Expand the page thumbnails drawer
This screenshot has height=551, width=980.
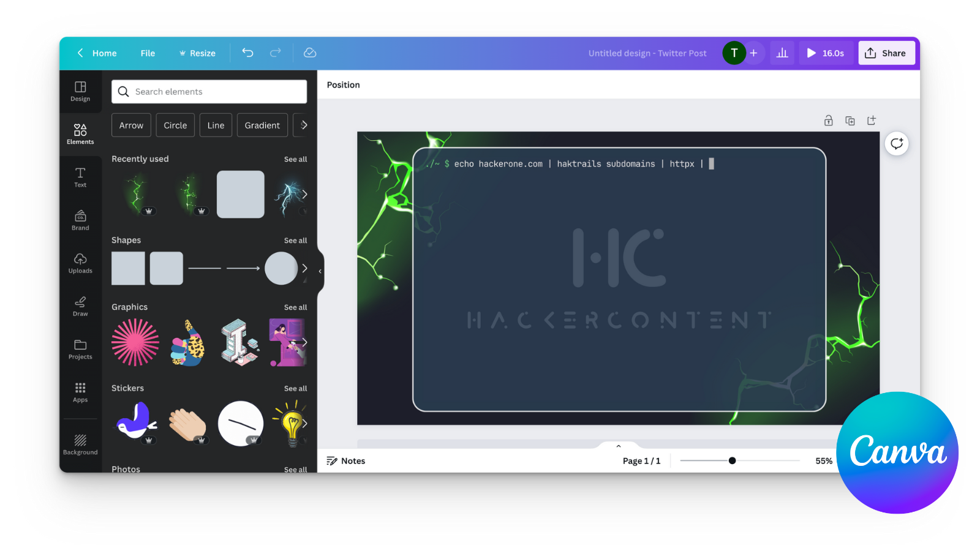[x=619, y=446]
